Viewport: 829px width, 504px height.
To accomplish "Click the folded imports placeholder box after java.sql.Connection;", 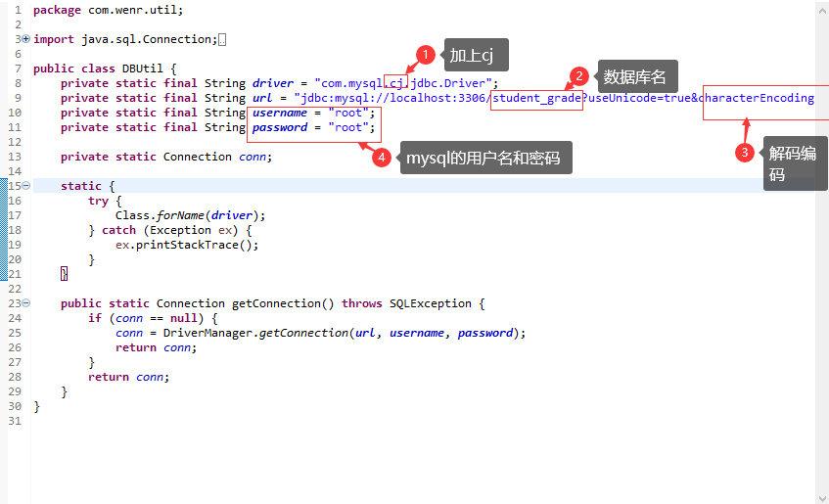I will pos(222,40).
